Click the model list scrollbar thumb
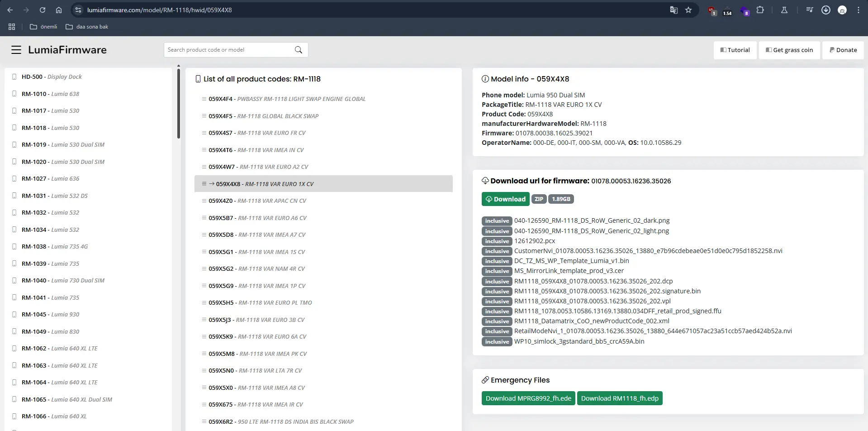 (179, 103)
